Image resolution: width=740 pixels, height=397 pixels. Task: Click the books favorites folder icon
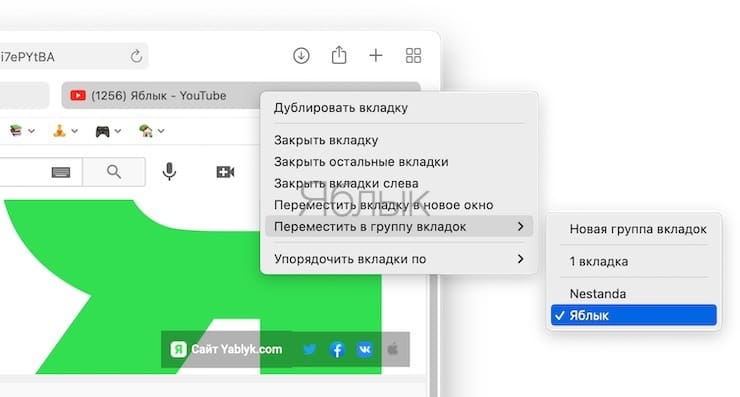tap(16, 130)
